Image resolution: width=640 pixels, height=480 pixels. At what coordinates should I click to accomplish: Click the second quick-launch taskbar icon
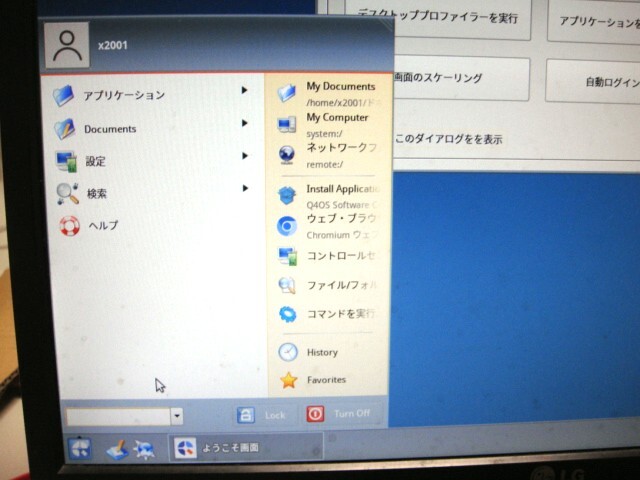144,450
